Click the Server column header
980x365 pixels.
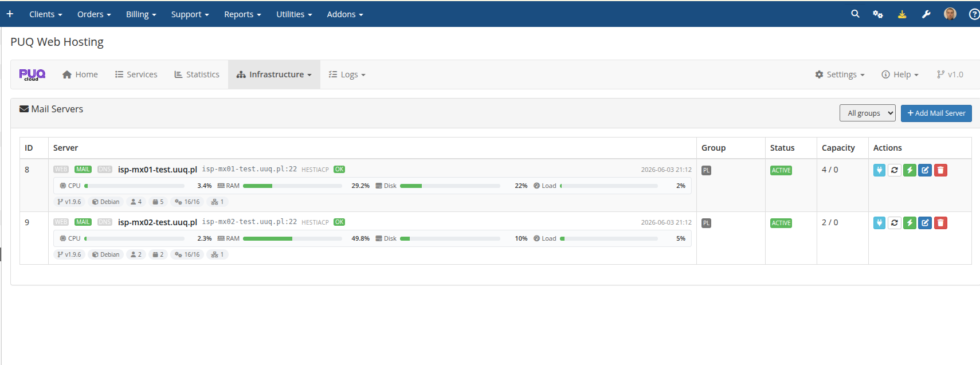point(65,148)
